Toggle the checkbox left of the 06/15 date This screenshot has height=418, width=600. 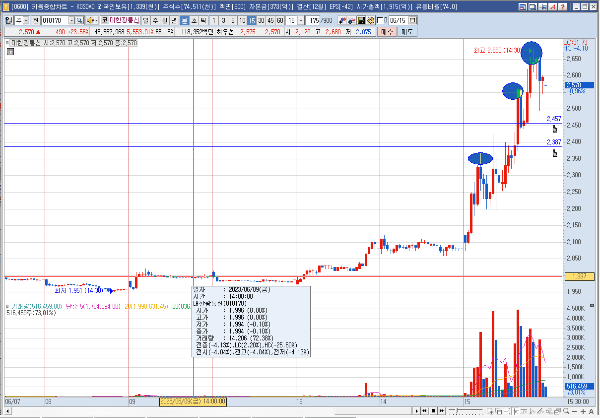(380, 20)
